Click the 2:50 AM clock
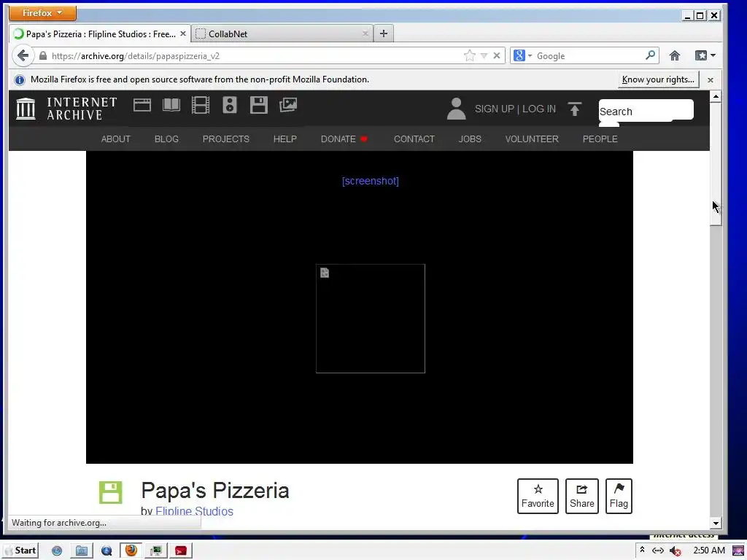This screenshot has height=560, width=747. click(709, 551)
